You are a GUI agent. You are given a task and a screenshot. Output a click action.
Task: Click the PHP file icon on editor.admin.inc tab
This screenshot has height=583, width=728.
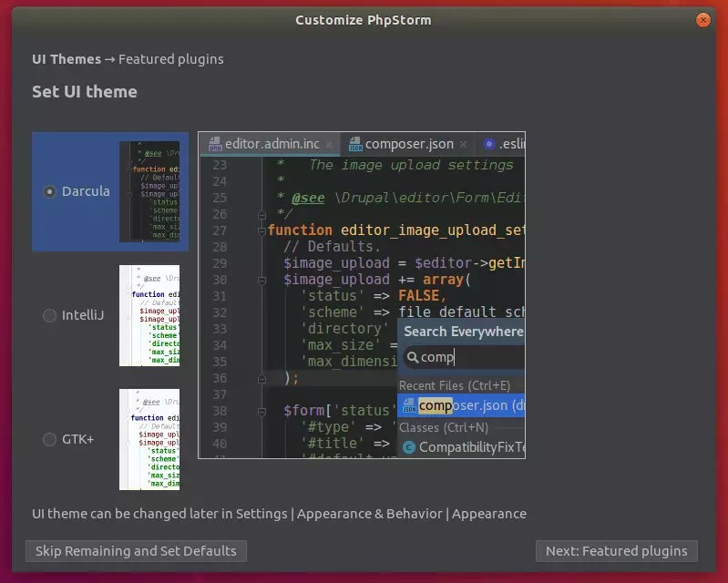click(x=215, y=144)
